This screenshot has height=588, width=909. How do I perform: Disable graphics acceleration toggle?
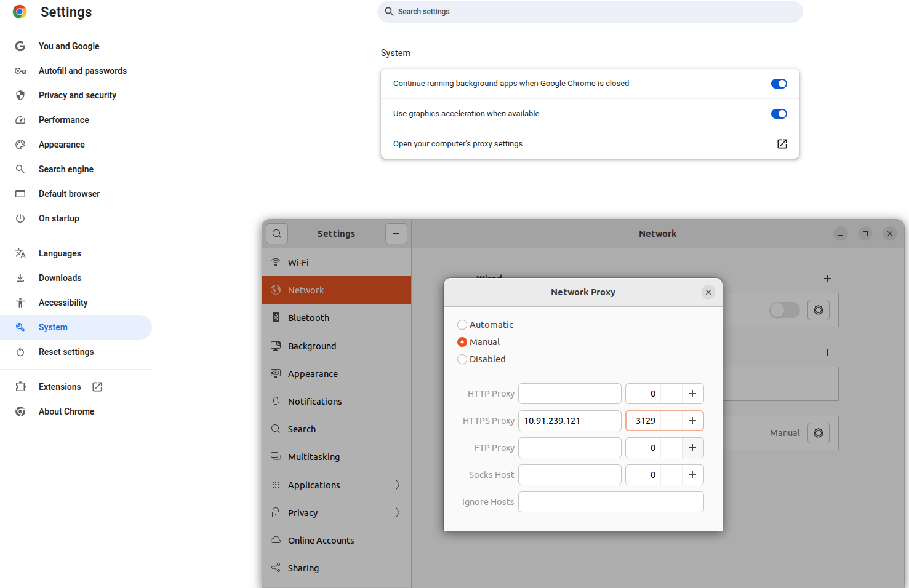(x=779, y=114)
